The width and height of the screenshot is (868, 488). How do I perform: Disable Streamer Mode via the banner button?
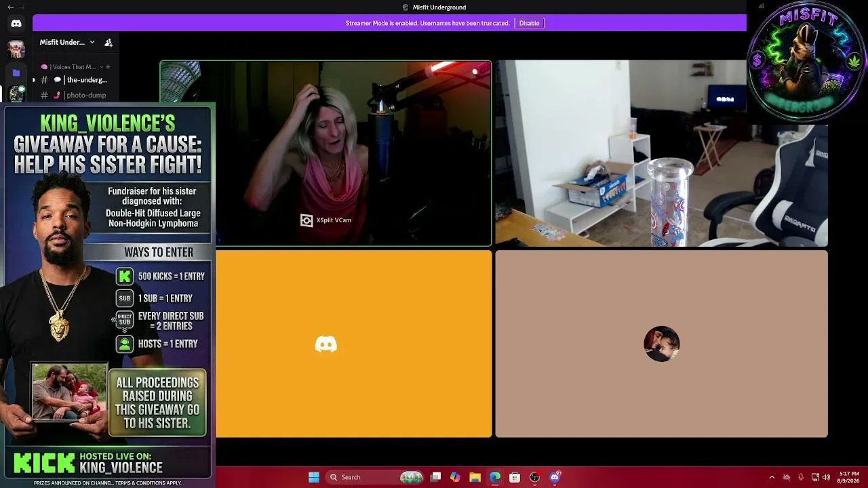click(x=529, y=23)
